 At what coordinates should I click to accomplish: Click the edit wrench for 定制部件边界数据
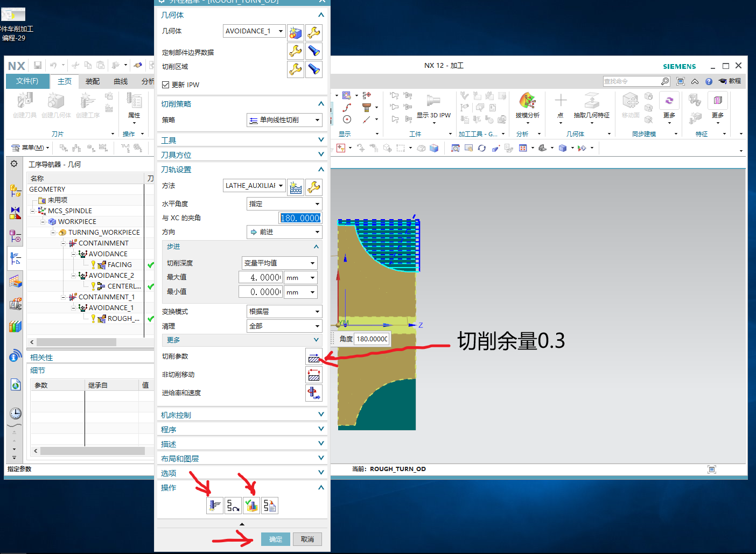(x=296, y=51)
